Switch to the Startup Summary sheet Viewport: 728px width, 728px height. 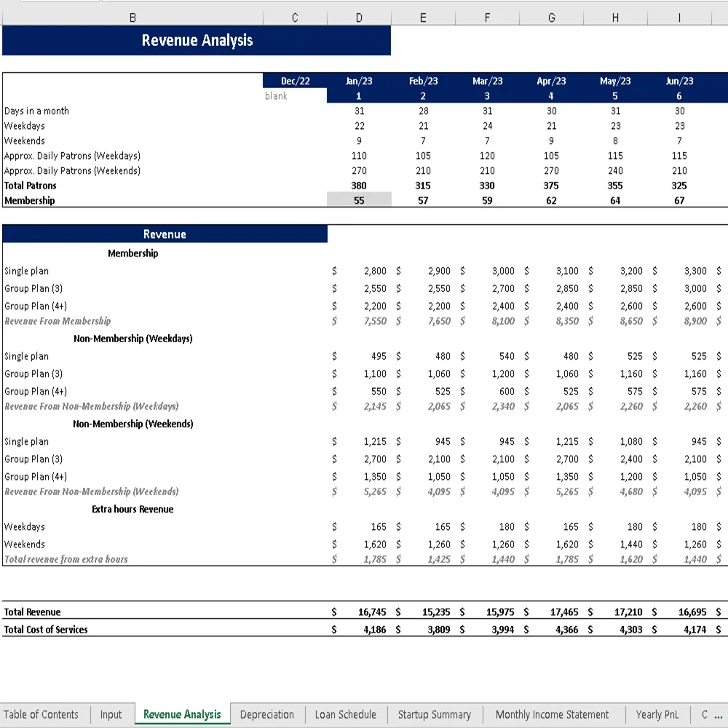(435, 714)
